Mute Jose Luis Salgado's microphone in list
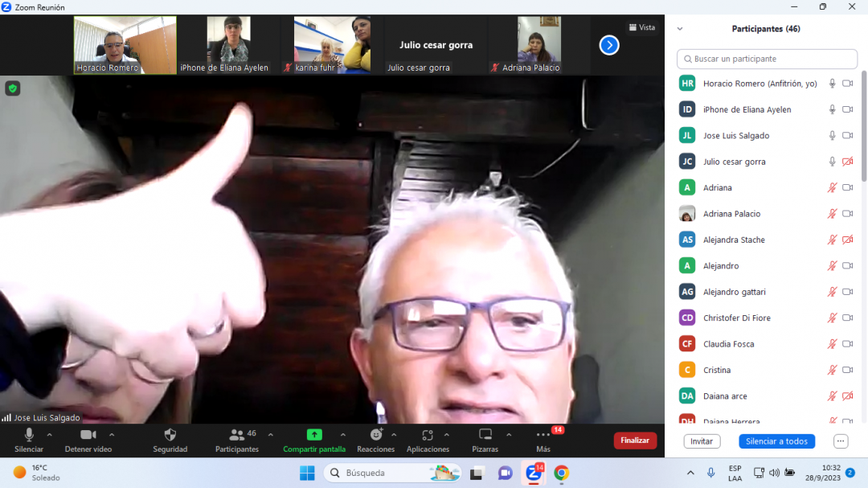This screenshot has height=488, width=868. coord(832,136)
